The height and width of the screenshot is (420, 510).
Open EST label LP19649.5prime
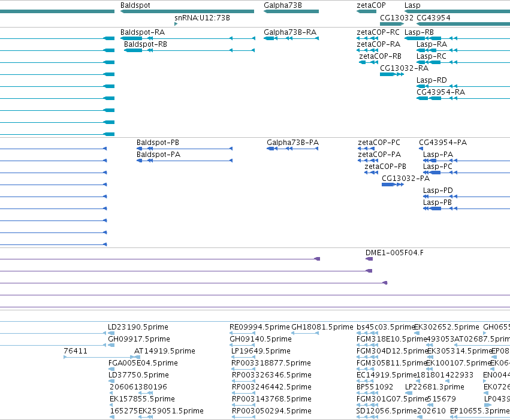point(261,351)
